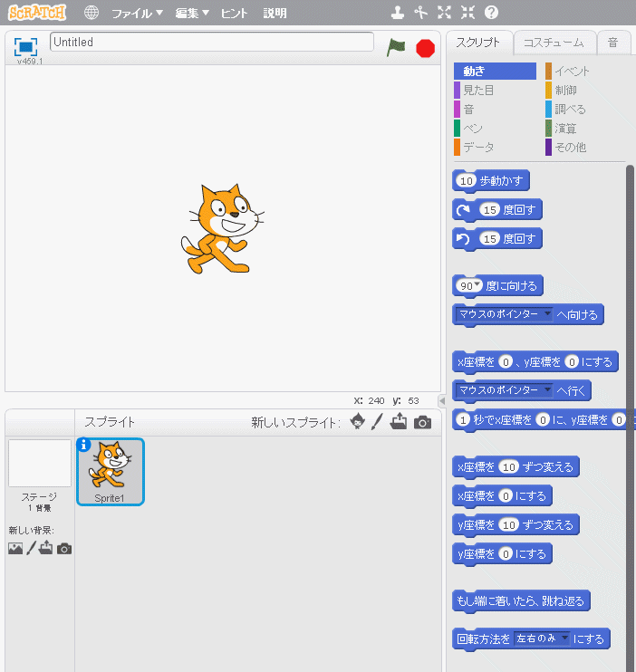
Task: Paint a new backdrop icon
Action: click(x=32, y=548)
